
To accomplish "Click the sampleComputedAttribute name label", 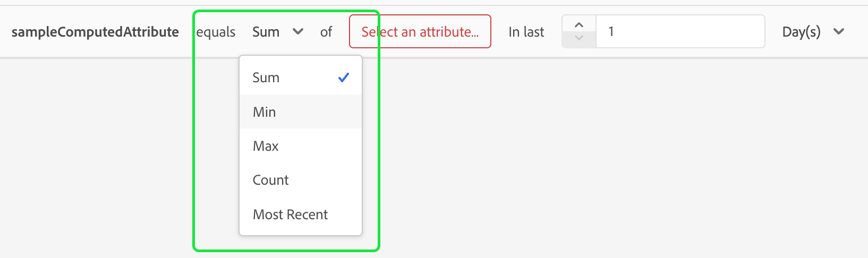I will click(95, 32).
